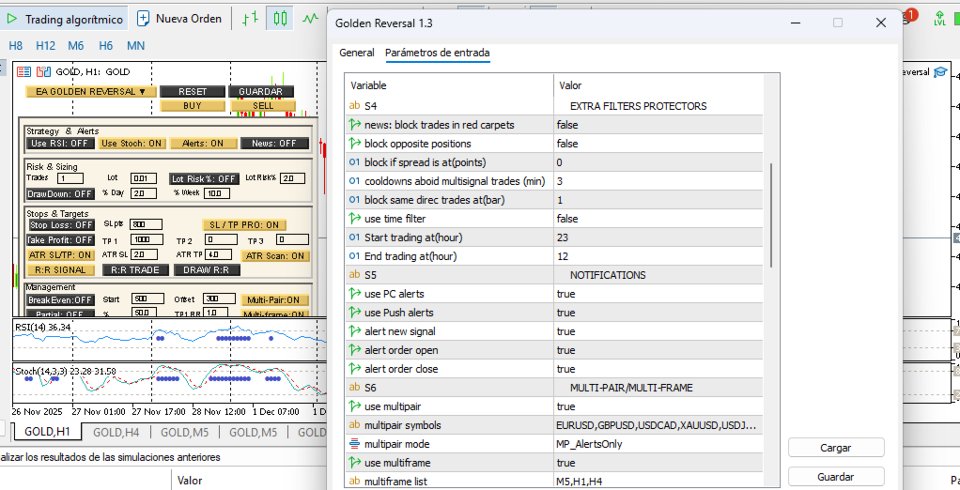Screen dimensions: 960x490
Task: Click the Cargar button in the dialog
Action: click(836, 448)
